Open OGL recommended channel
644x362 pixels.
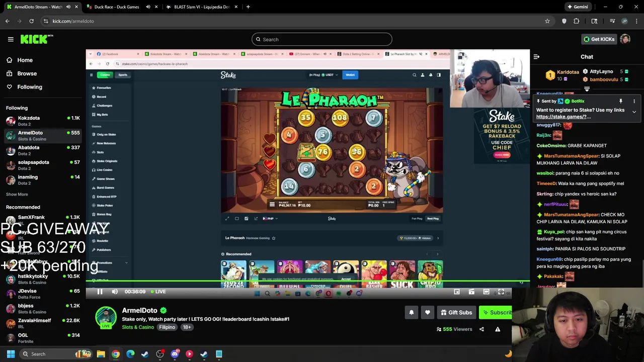point(43,338)
